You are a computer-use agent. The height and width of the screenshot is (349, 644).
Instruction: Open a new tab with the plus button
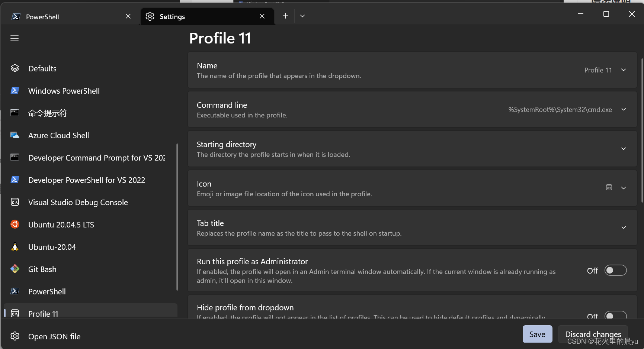285,16
